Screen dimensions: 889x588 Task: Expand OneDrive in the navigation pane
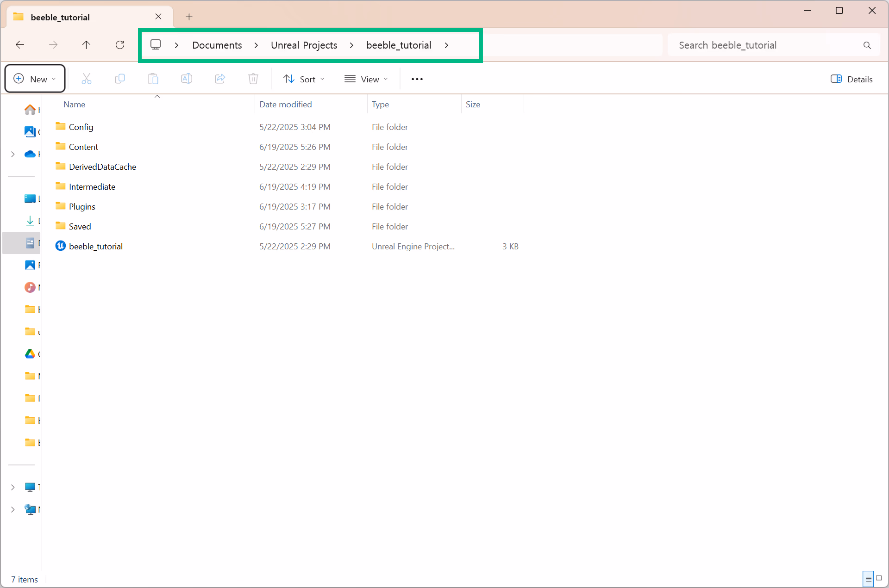(13, 154)
